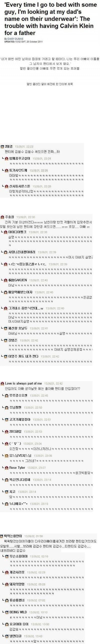Select username 류승룡썸녀
The height and width of the screenshot is (644, 100).
[x=17, y=600]
